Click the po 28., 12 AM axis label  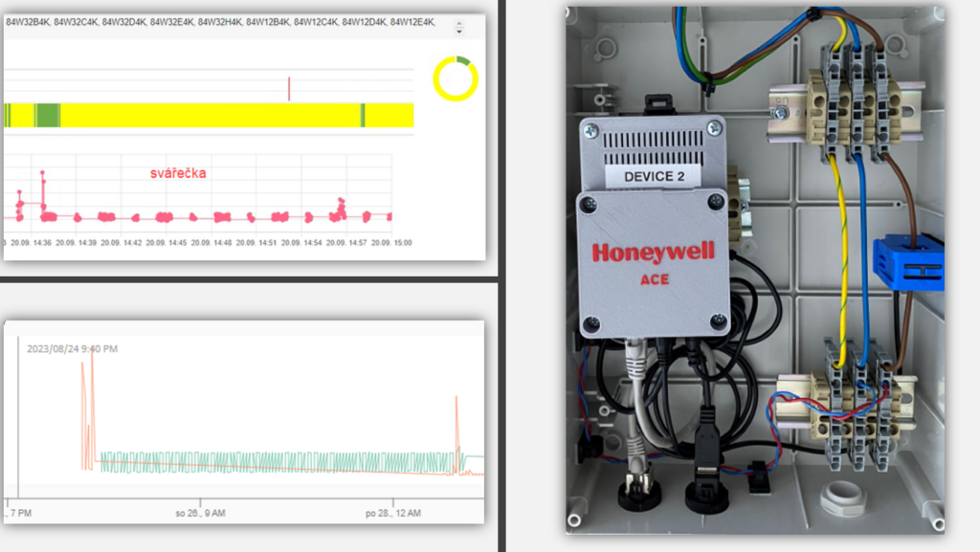point(393,514)
